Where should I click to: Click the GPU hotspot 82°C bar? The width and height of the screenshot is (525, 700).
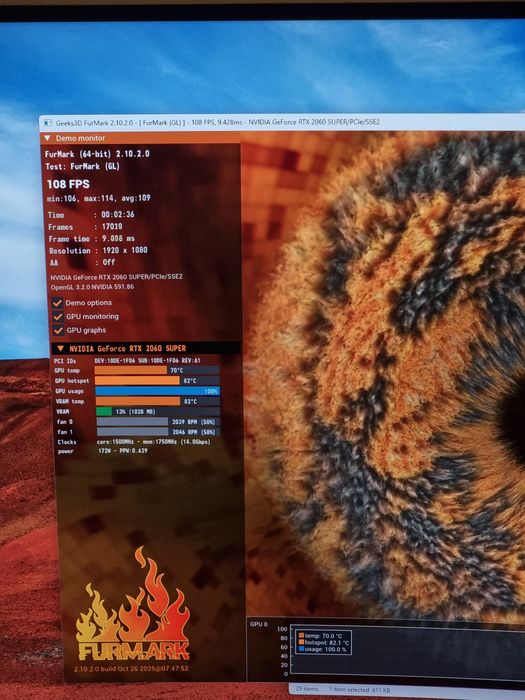(157, 381)
